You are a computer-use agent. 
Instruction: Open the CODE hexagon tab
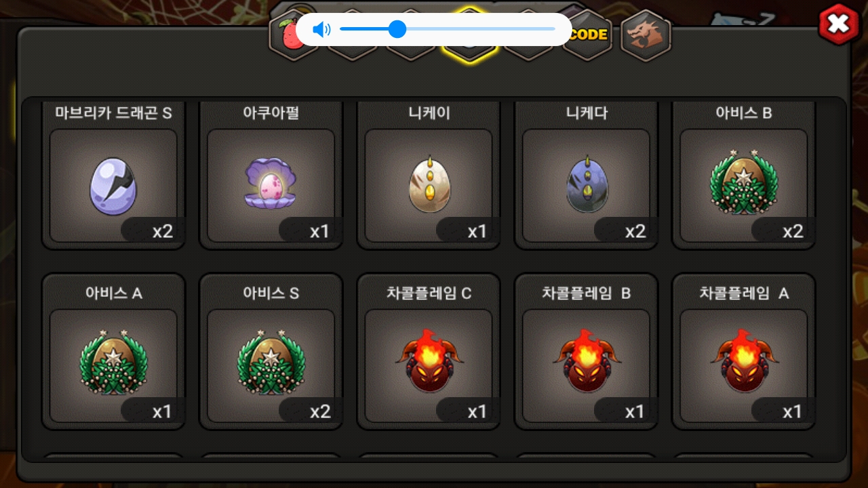587,35
